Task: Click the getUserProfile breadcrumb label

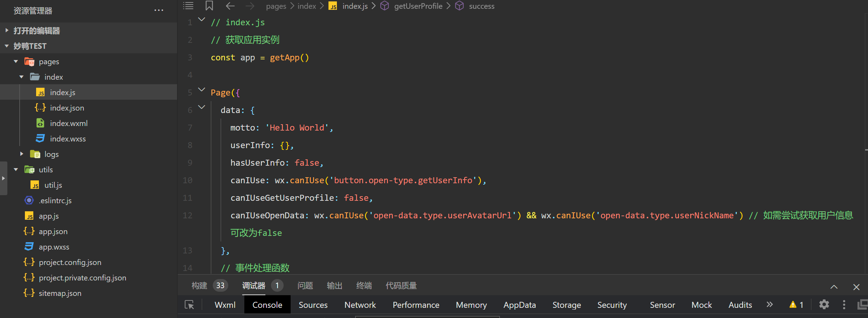Action: [x=418, y=6]
